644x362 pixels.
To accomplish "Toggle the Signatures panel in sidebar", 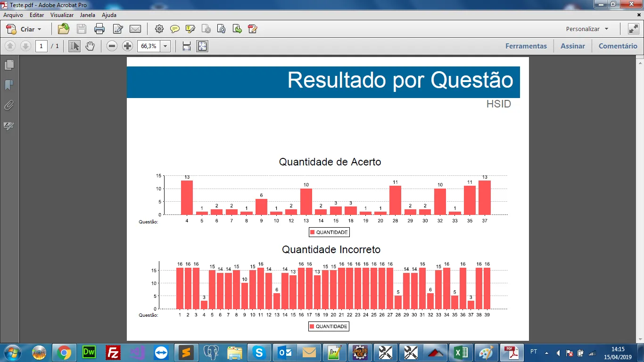I will tap(9, 126).
